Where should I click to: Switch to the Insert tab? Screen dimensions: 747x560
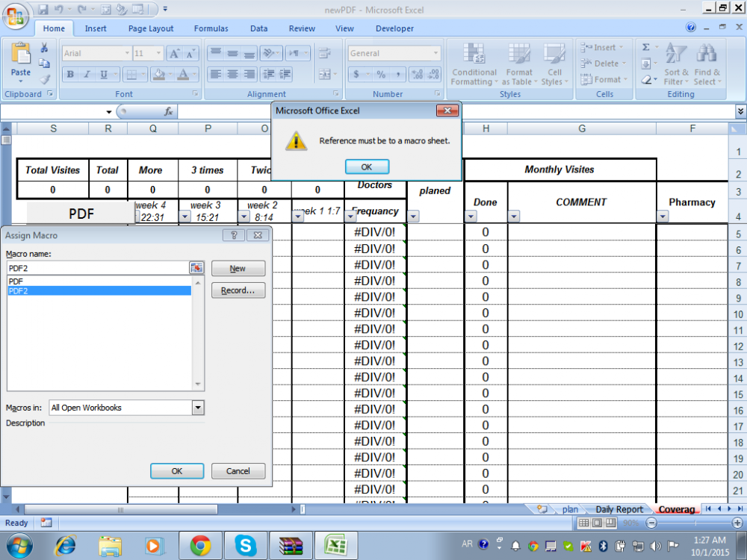tap(96, 28)
